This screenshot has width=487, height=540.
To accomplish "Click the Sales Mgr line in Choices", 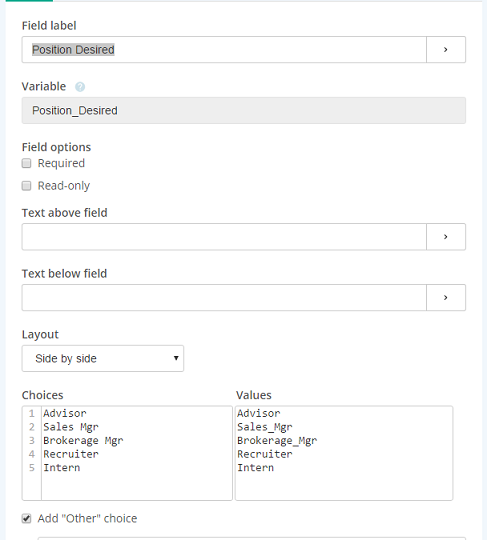I will (x=71, y=427).
